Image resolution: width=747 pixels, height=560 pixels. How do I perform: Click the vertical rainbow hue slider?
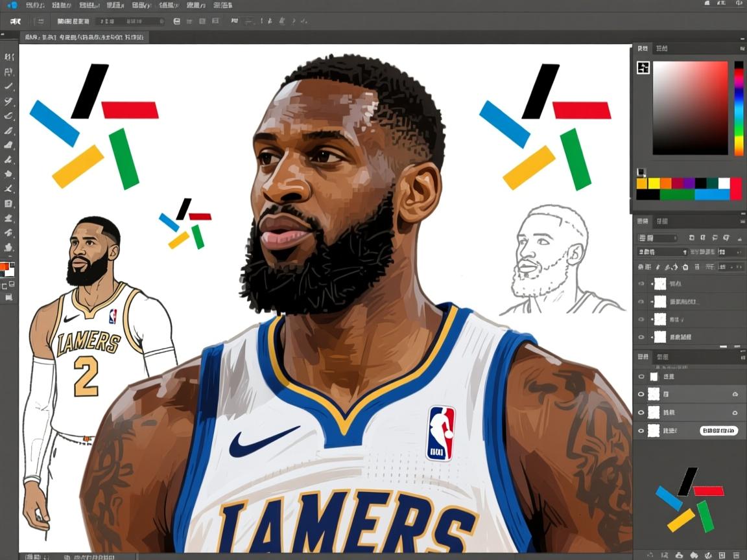739,108
